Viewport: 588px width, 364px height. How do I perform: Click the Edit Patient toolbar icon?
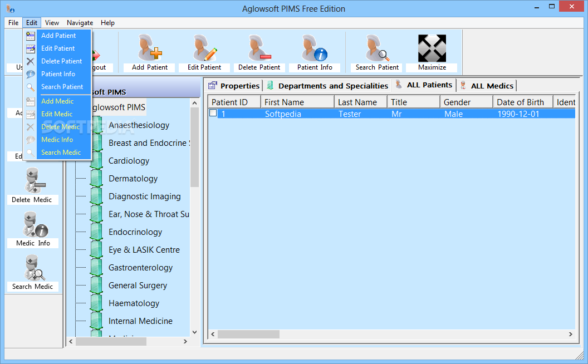205,48
